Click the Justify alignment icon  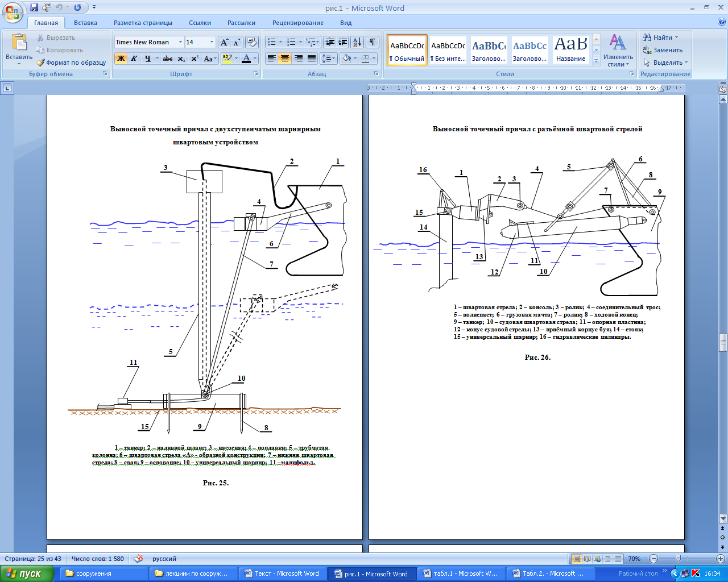pyautogui.click(x=312, y=59)
